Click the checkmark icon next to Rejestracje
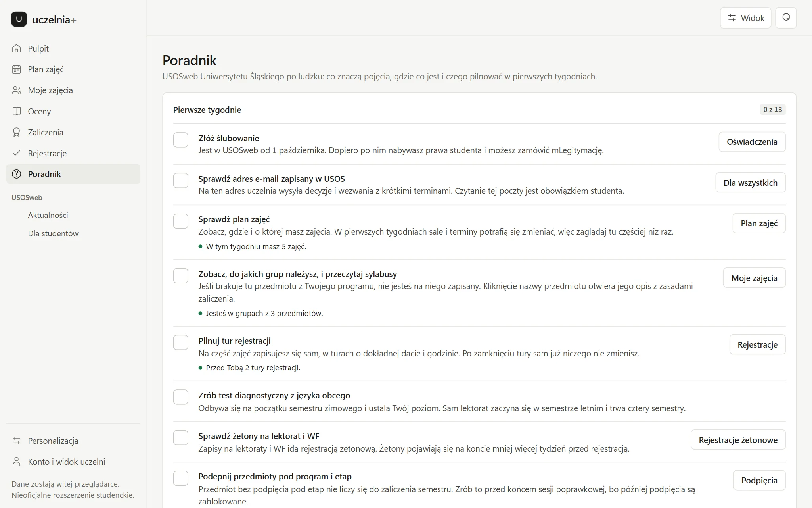This screenshot has height=508, width=812. [x=17, y=153]
